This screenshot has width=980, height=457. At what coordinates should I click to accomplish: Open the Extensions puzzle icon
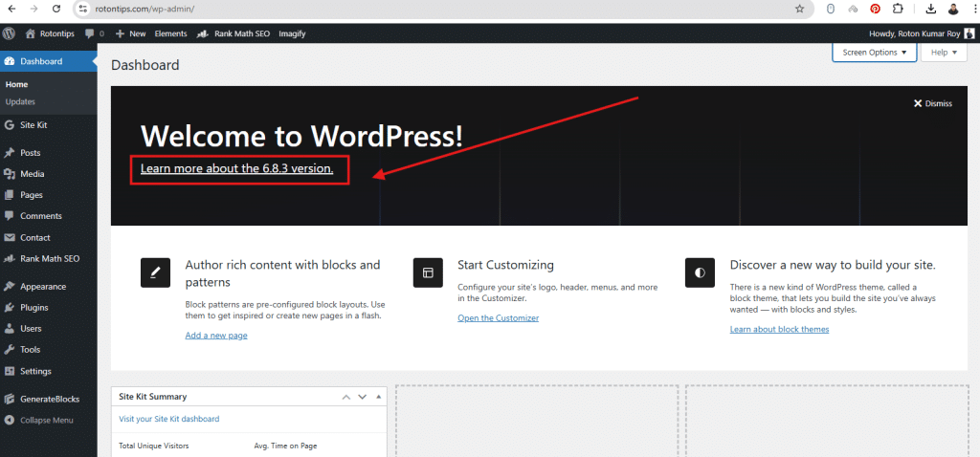[x=898, y=9]
